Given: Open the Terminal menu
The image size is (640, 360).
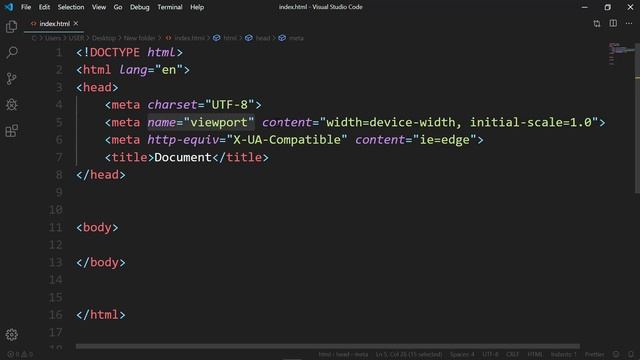Looking at the screenshot, I should point(169,7).
